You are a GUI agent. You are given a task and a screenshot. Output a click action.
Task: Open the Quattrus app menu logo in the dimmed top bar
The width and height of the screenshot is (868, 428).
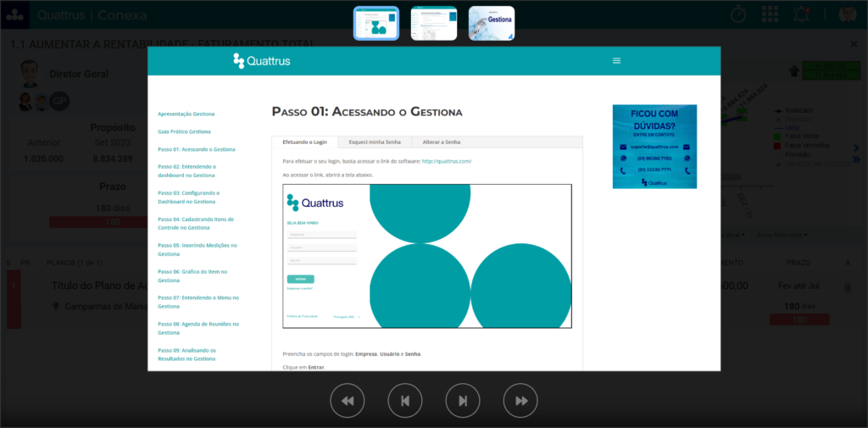(x=15, y=15)
